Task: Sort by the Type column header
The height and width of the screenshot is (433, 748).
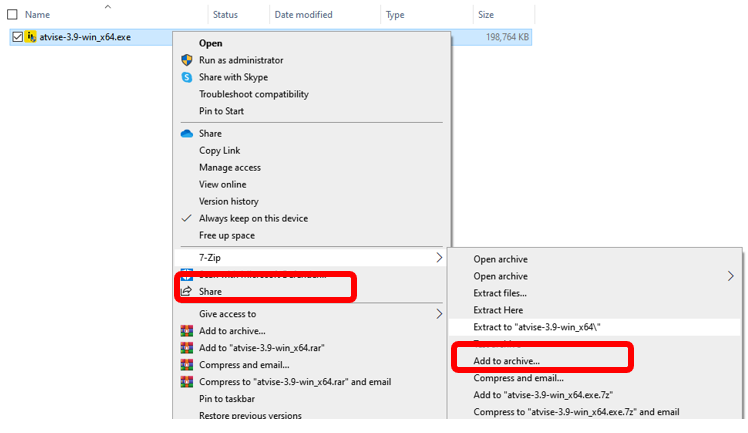Action: point(395,15)
